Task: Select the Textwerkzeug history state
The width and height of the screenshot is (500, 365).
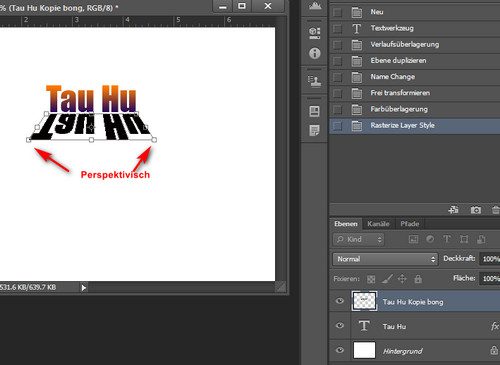Action: coord(415,28)
